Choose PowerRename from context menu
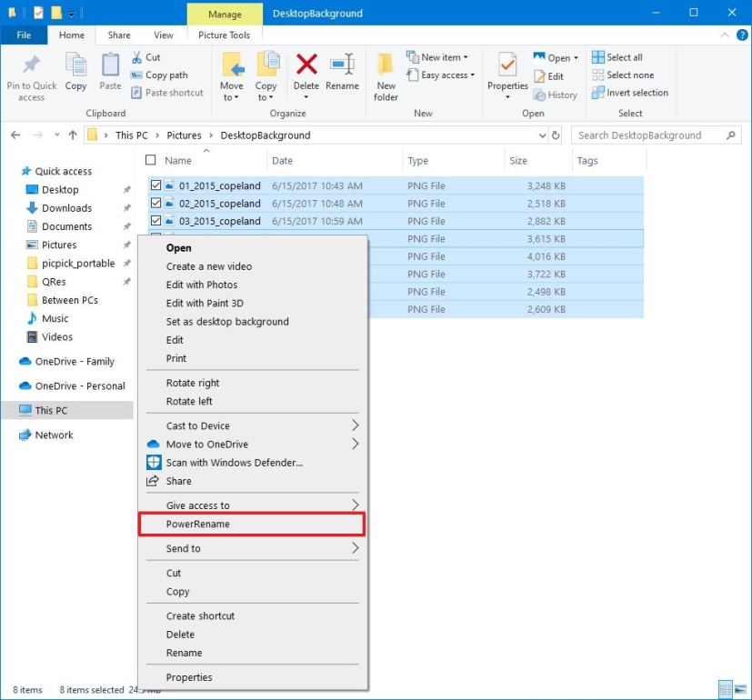Viewport: 752px width, 700px height. (x=252, y=524)
